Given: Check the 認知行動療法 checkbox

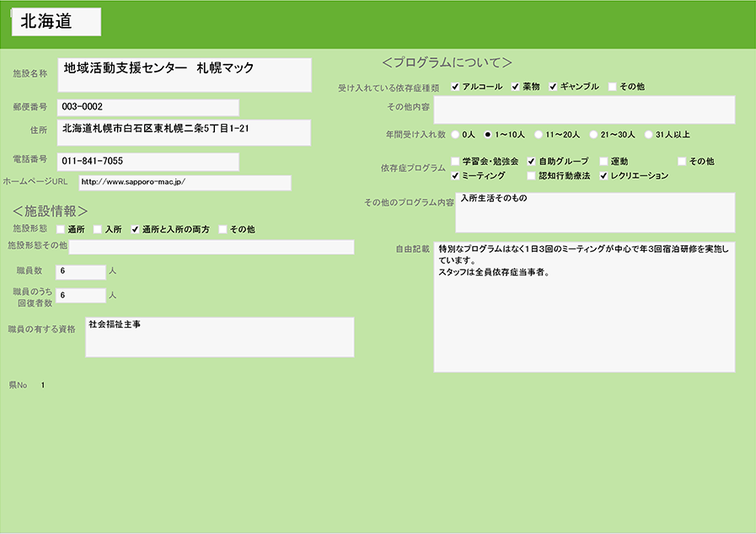Looking at the screenshot, I should (532, 176).
